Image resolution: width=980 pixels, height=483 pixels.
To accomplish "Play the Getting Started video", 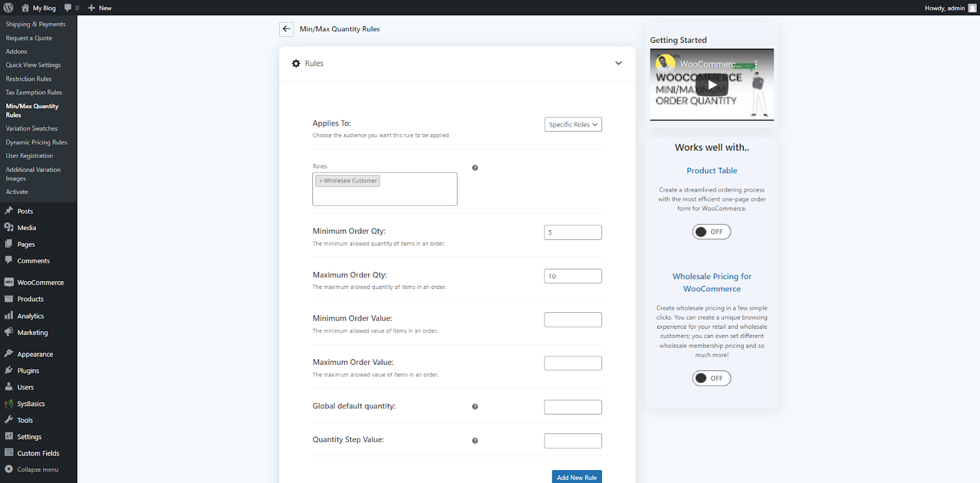I will click(712, 85).
